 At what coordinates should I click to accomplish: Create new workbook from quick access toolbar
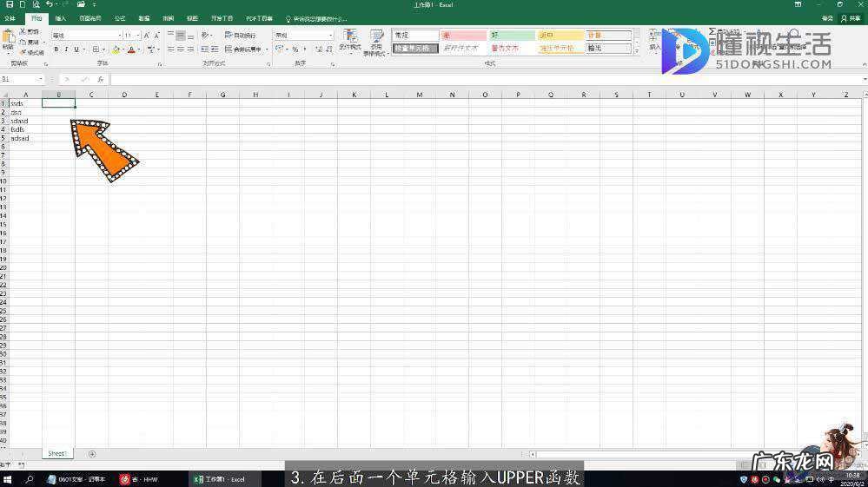[x=23, y=4]
